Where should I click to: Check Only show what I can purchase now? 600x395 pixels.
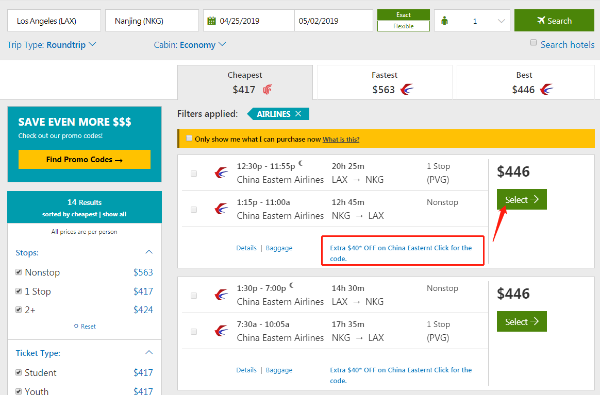click(x=189, y=139)
